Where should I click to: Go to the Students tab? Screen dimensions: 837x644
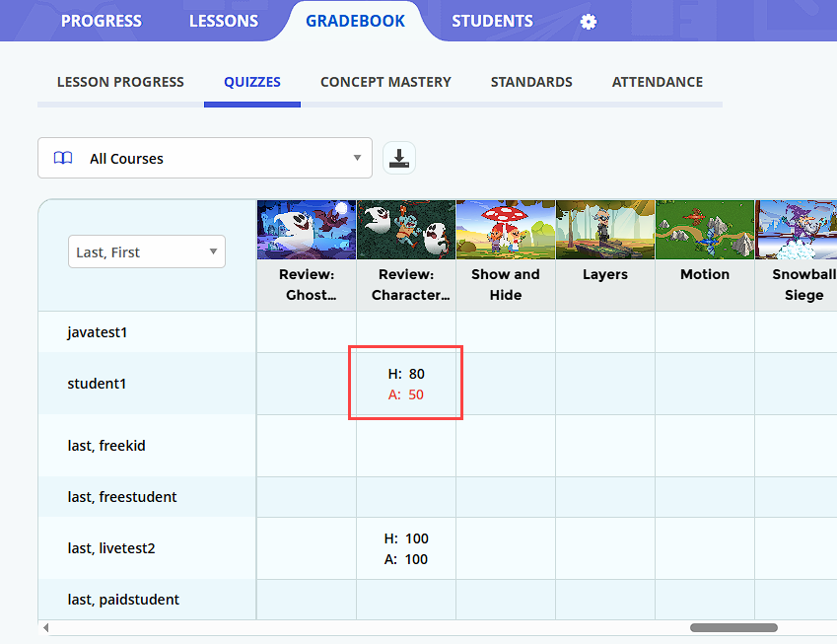click(x=492, y=21)
